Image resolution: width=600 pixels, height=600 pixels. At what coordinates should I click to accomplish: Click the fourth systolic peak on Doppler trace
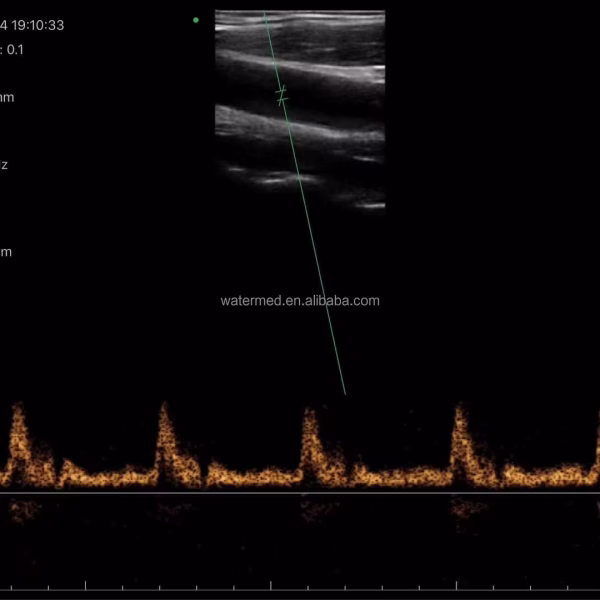pos(459,410)
